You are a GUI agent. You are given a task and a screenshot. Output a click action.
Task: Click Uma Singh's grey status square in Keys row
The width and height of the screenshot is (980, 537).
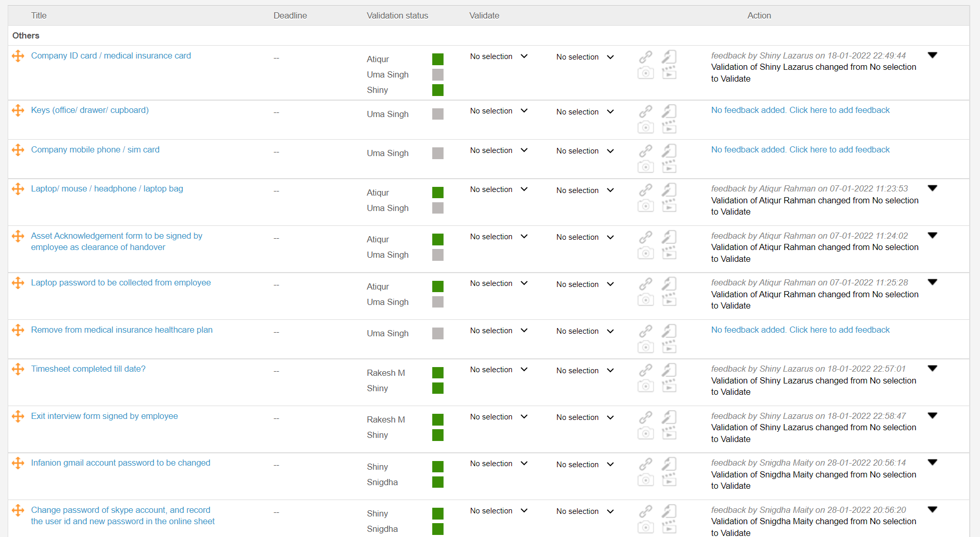tap(437, 114)
